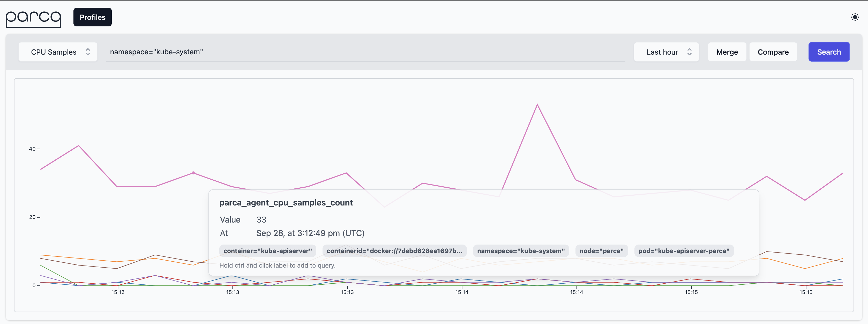This screenshot has height=324, width=868.
Task: Click the pink line's highest peak
Action: pos(537,105)
